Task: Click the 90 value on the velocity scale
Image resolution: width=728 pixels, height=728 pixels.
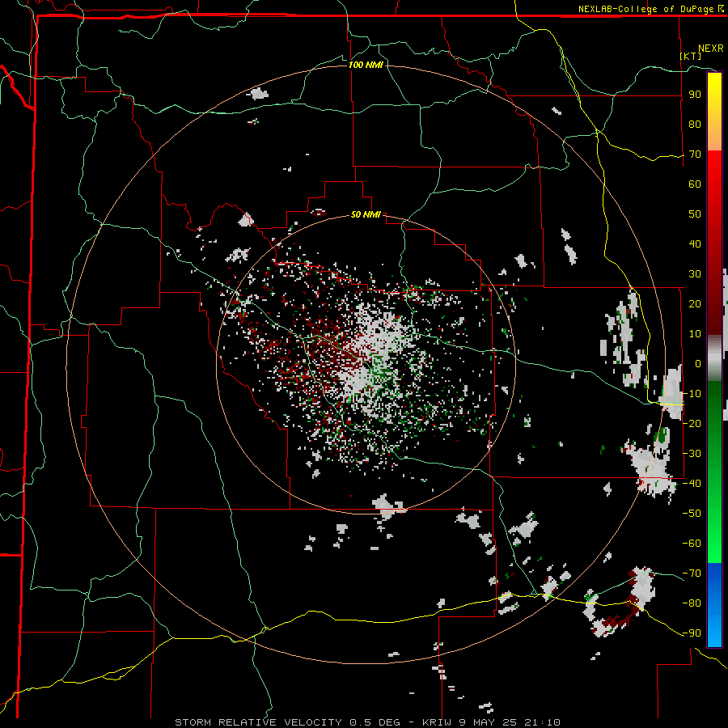Action: [695, 95]
